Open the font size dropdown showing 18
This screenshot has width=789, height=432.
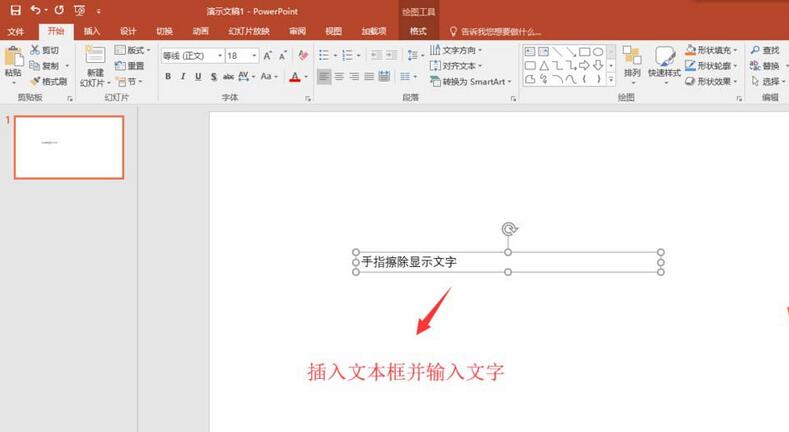pos(240,56)
